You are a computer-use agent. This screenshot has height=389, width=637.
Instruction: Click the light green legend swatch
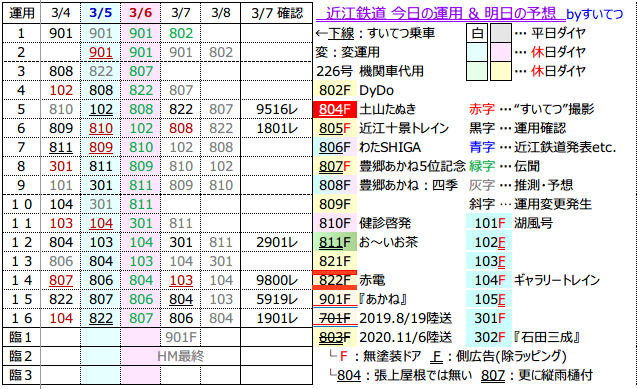tap(477, 71)
